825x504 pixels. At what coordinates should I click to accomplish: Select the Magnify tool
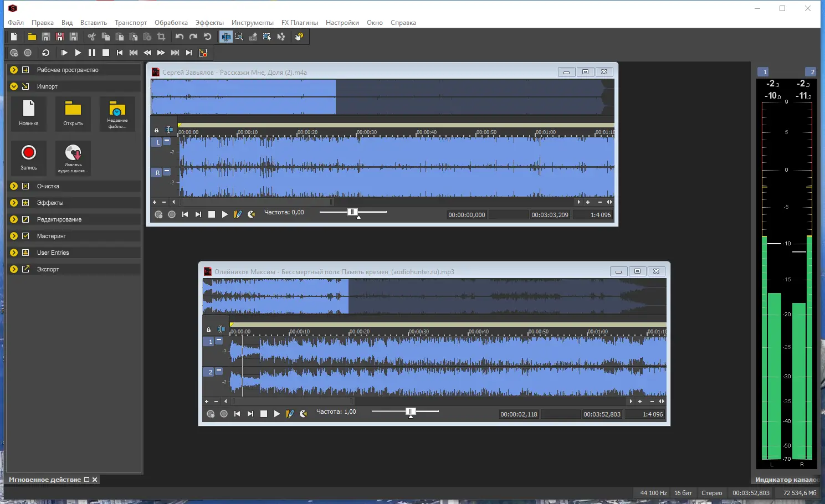pyautogui.click(x=239, y=37)
